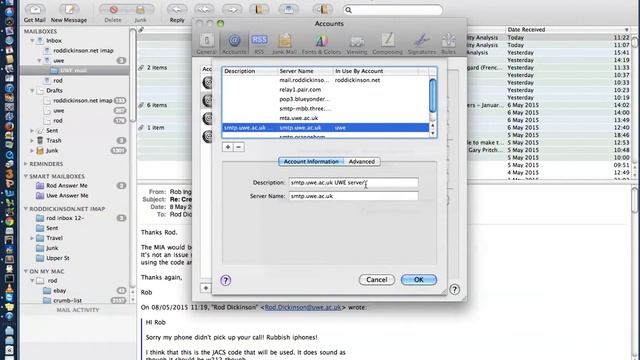This screenshot has height=360, width=640.
Task: Open the General preferences pane
Action: (x=206, y=43)
